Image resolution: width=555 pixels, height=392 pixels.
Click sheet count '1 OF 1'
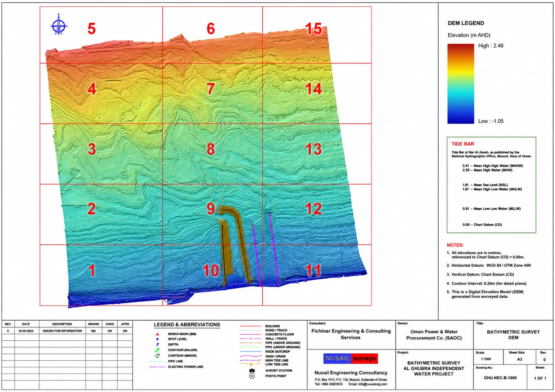540,378
